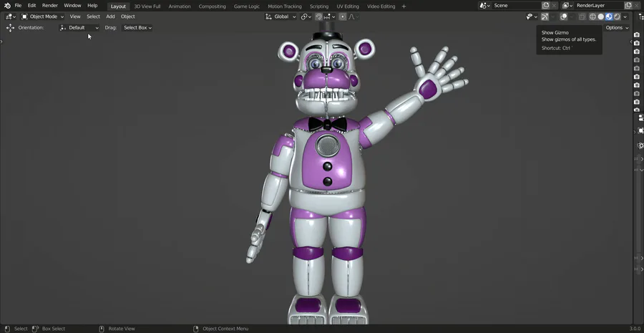Switch to the Motion Tracking workspace tab

click(x=285, y=6)
